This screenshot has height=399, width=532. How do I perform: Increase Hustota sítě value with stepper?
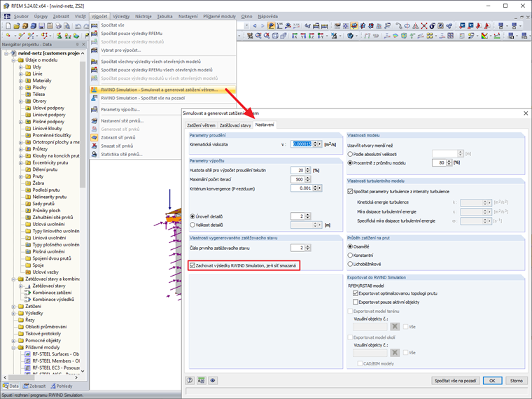point(308,169)
